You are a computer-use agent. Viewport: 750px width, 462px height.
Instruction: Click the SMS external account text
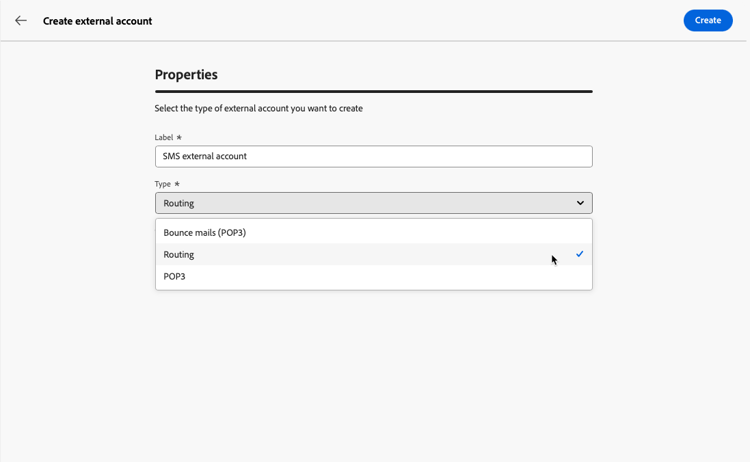tap(205, 156)
